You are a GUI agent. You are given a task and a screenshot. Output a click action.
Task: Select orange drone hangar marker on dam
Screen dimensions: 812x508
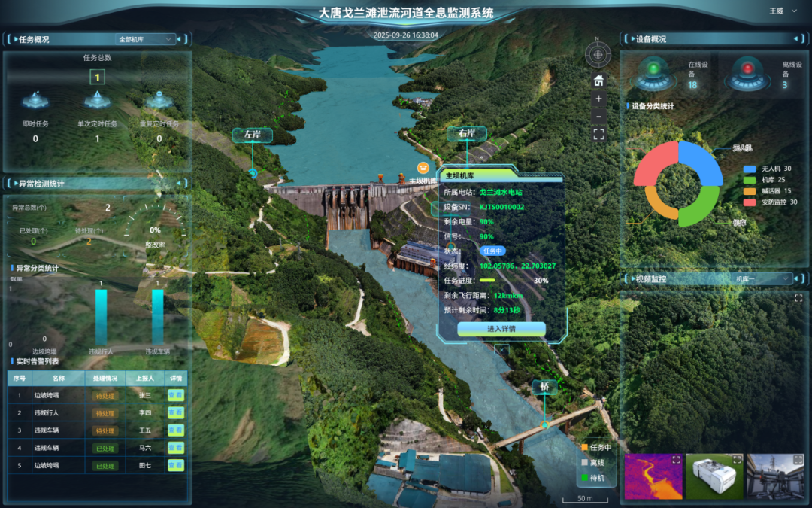click(423, 168)
